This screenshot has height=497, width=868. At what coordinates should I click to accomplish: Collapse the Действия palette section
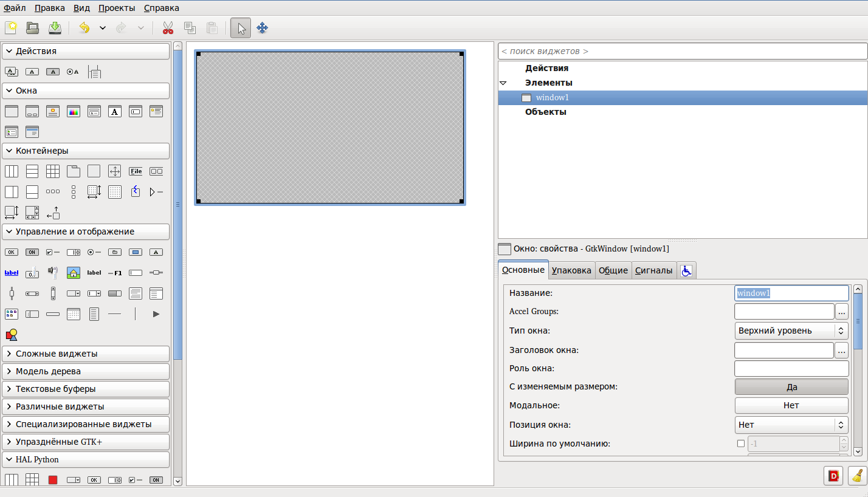tap(86, 51)
